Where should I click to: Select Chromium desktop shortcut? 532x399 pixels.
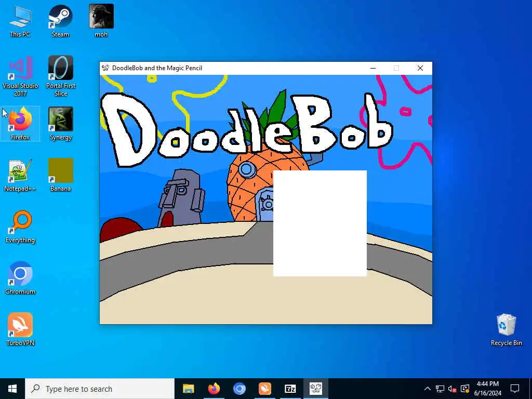pyautogui.click(x=20, y=278)
